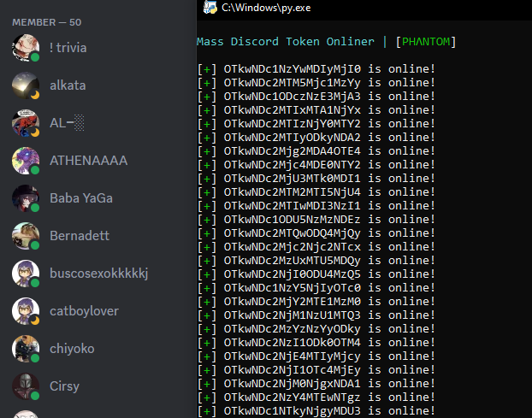
Task: Click token line OTkwNDc2MTQwODQ4MjQy
Action: (316, 233)
